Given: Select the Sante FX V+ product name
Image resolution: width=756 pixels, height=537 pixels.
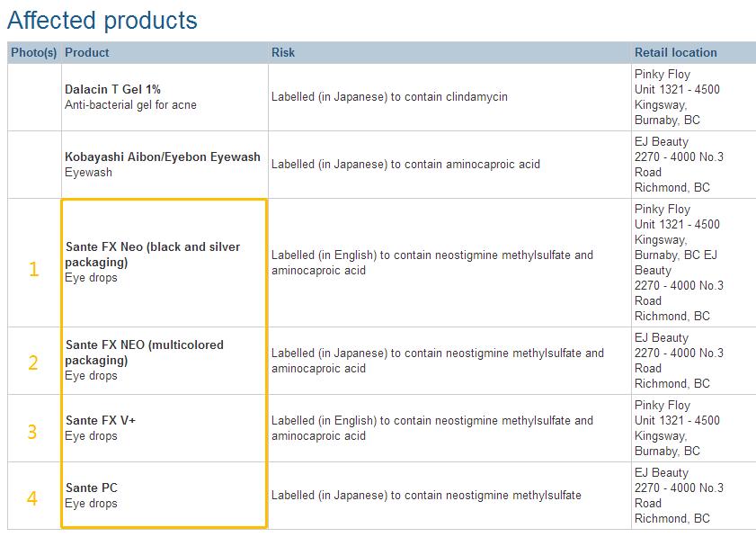Looking at the screenshot, I should (101, 420).
